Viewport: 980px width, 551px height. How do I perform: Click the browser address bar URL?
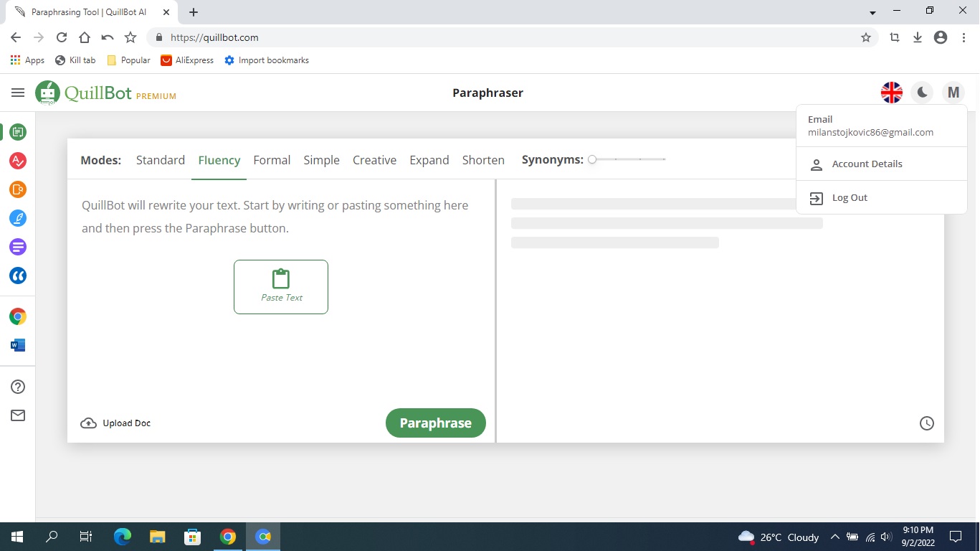(x=214, y=37)
